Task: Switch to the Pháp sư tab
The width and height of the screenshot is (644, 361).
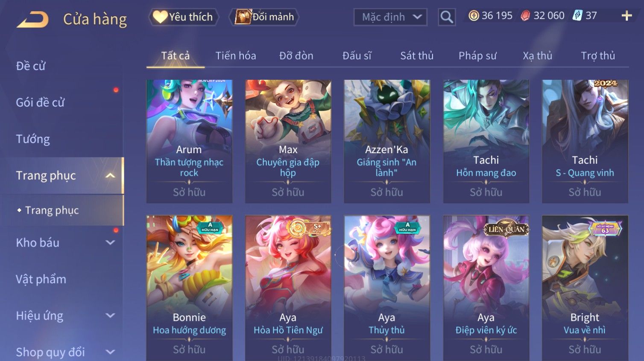Action: 477,56
